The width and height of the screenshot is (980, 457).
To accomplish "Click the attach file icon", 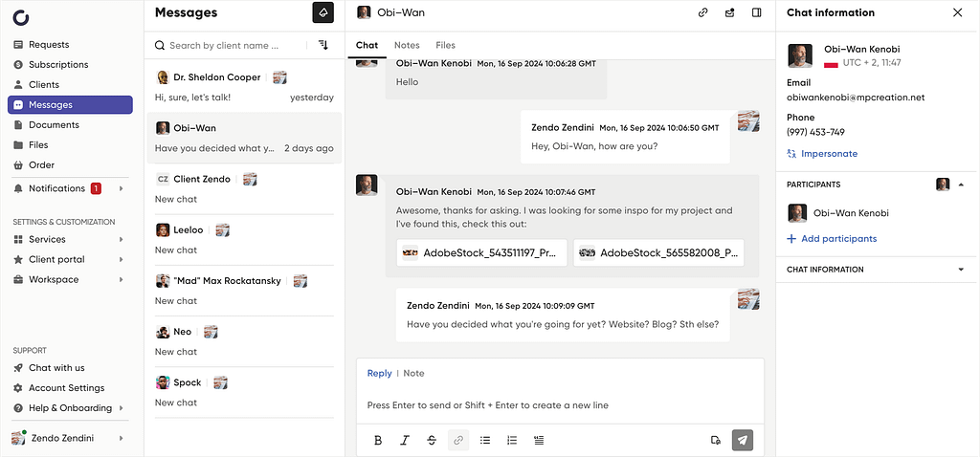I will pos(716,440).
